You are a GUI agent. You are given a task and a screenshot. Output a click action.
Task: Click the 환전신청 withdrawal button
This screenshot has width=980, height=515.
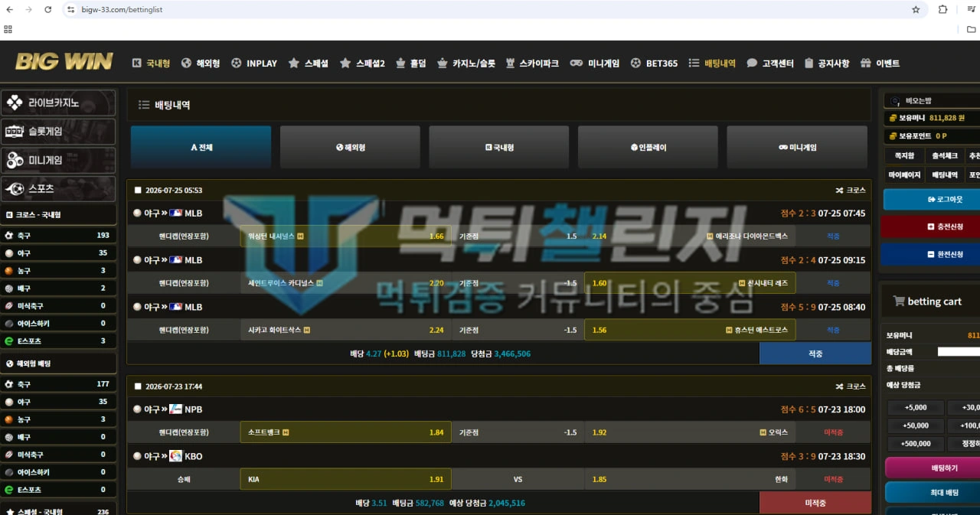tap(932, 254)
